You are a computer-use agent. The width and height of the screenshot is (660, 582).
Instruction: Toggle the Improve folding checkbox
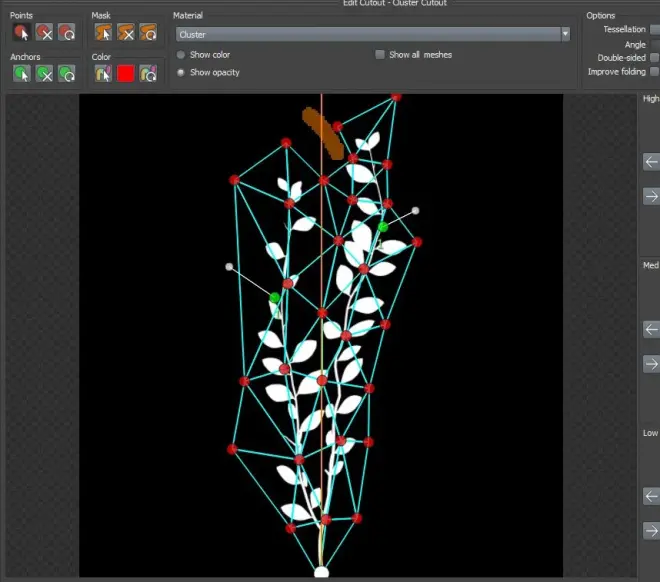[655, 72]
